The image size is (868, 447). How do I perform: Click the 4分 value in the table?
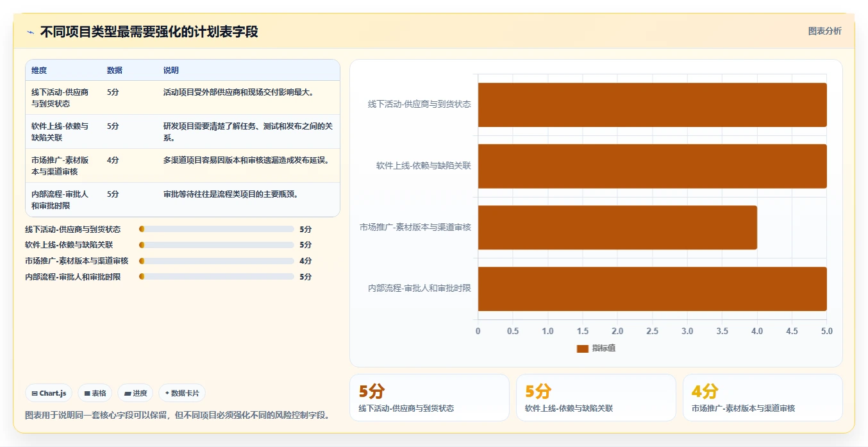click(x=113, y=160)
